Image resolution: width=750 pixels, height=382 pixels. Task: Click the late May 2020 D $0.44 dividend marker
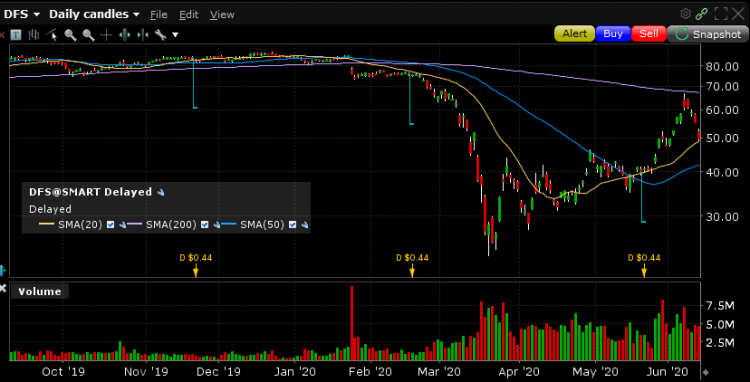pyautogui.click(x=644, y=264)
